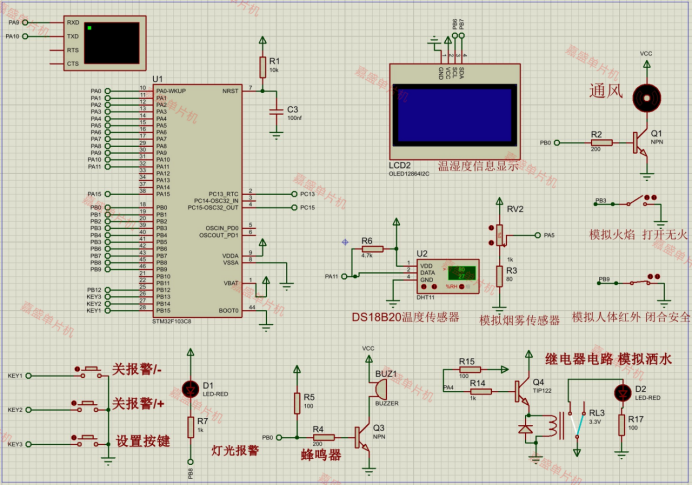Screen dimensions: 692x486
Task: Select resistor R3 below RV2
Action: click(499, 276)
